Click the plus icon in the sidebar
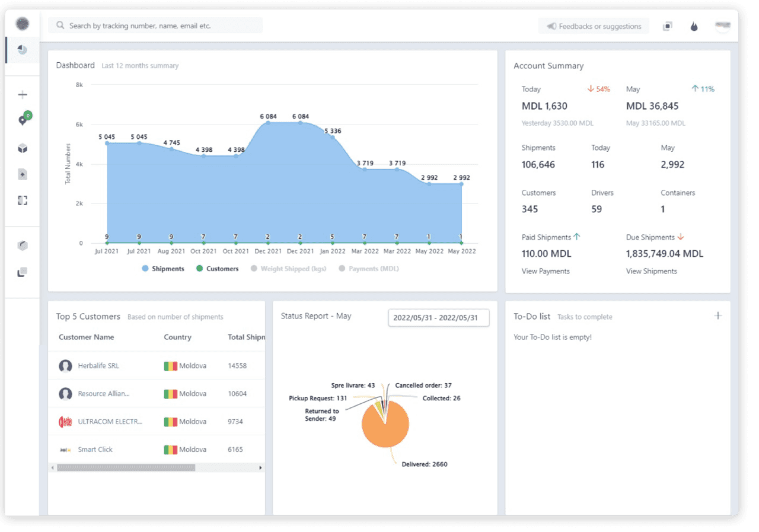This screenshot has height=532, width=759. pos(23,95)
